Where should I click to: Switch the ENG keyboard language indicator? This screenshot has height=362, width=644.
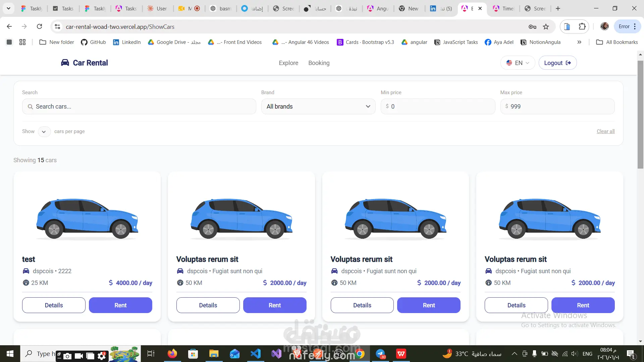pyautogui.click(x=587, y=354)
